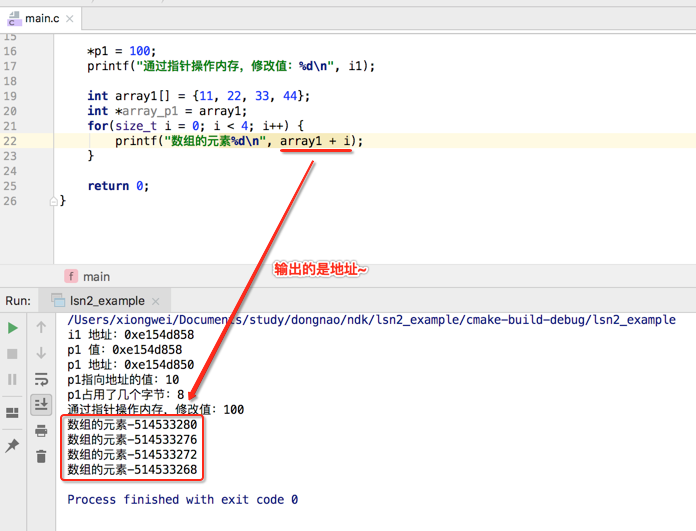Image resolution: width=696 pixels, height=531 pixels.
Task: Click output '数组的元素-514533276'
Action: (132, 440)
